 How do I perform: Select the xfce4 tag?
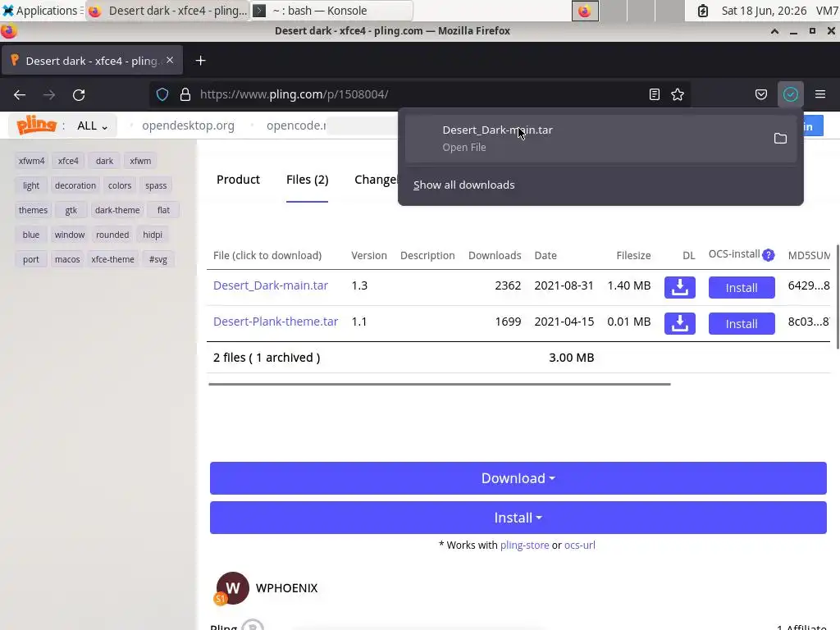click(x=68, y=161)
